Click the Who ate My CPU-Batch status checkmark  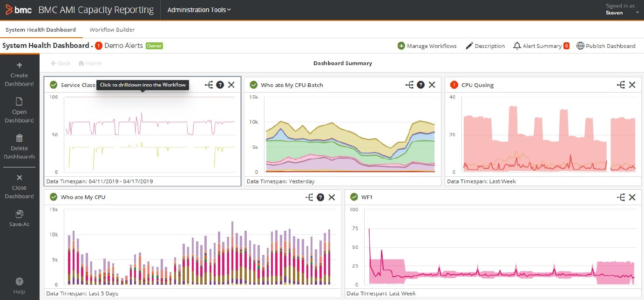click(x=254, y=85)
